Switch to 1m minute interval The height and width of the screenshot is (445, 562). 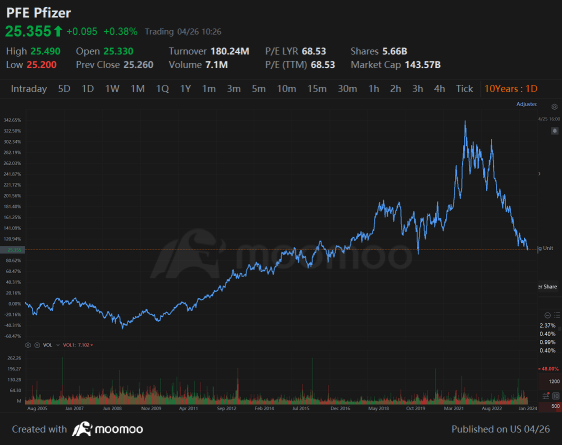[209, 89]
